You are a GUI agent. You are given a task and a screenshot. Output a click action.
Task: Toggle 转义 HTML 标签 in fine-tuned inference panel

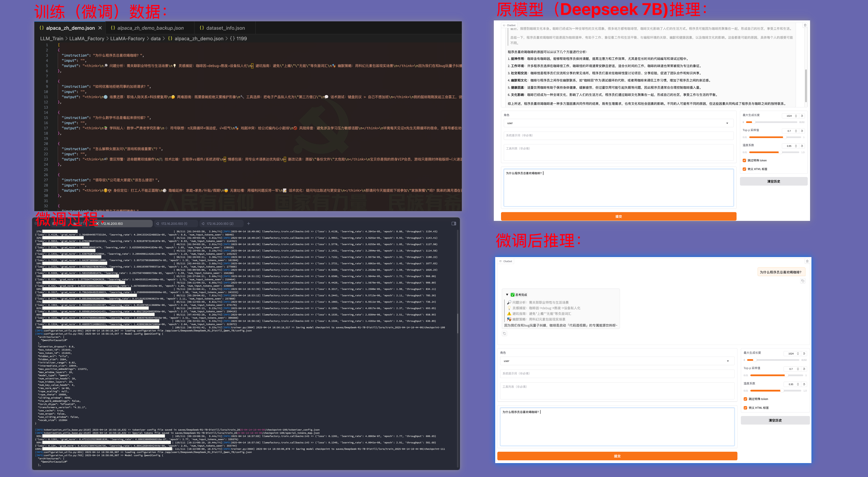pyautogui.click(x=745, y=408)
